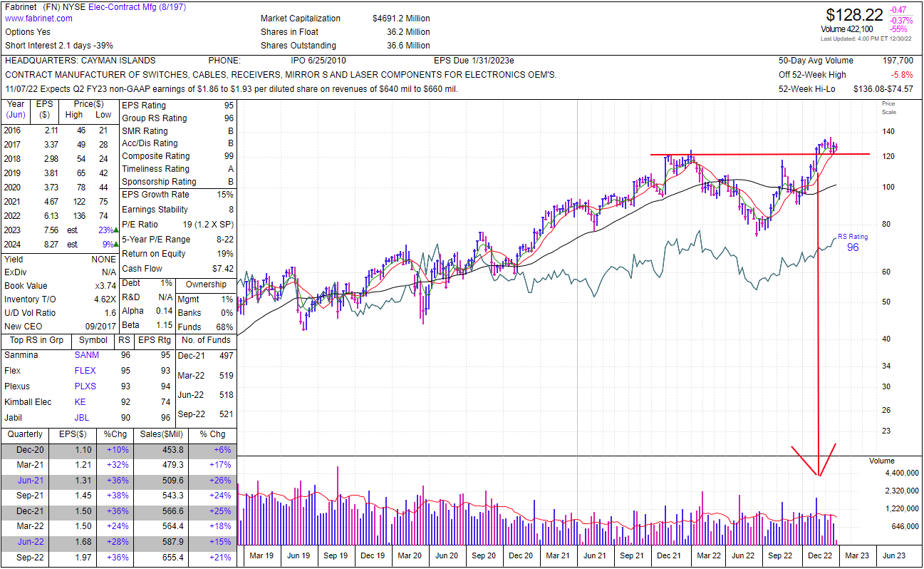
Task: Click the Book Value x3.74 row
Action: click(60, 286)
